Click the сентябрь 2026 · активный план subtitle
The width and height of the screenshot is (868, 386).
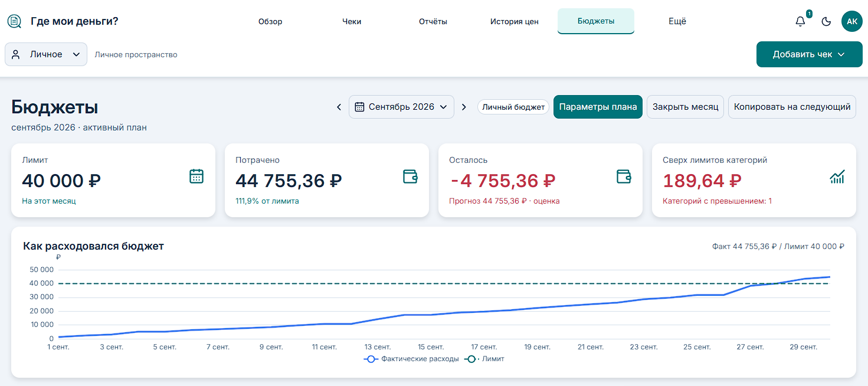tap(79, 127)
